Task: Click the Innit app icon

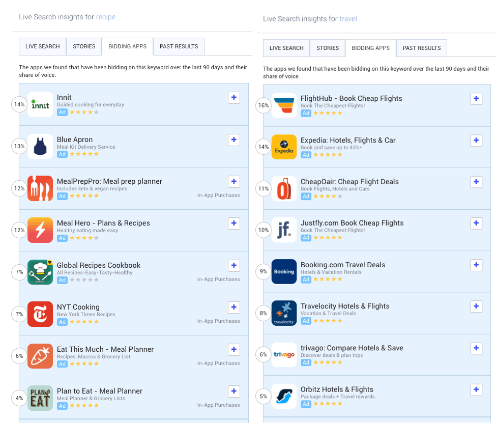Action: coord(40,104)
